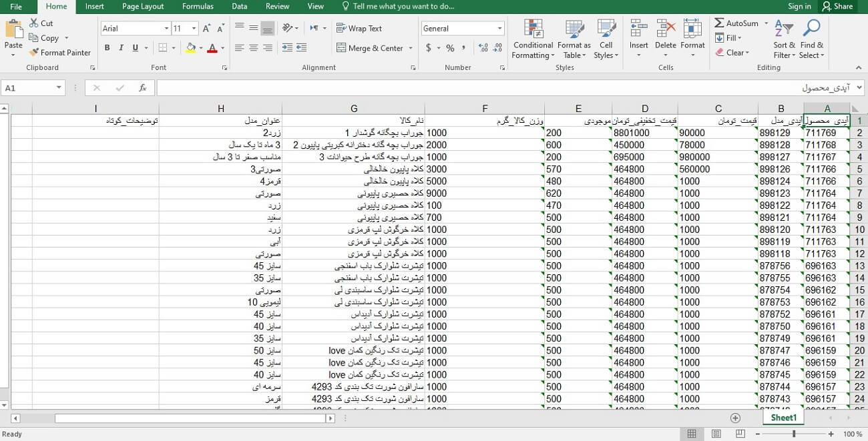This screenshot has height=441, width=868.
Task: Click the Share button
Action: pyautogui.click(x=837, y=7)
